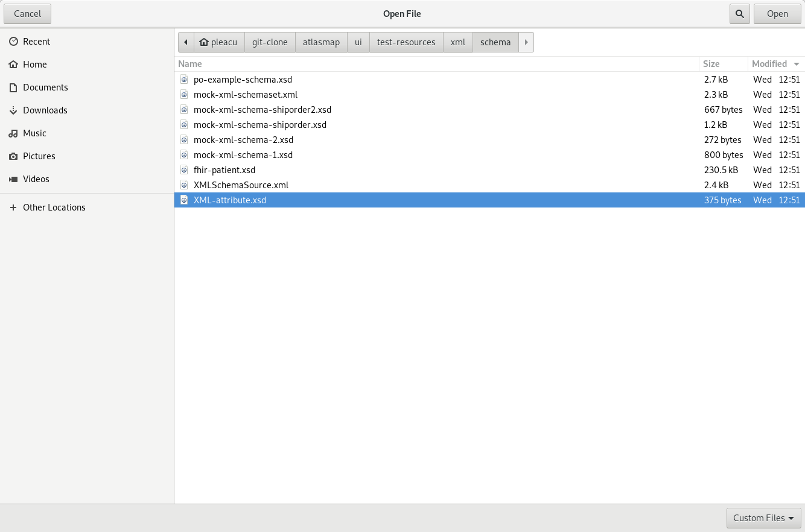Select the mock-xml-schemaset.xml file row
This screenshot has width=805, height=532.
click(x=246, y=95)
